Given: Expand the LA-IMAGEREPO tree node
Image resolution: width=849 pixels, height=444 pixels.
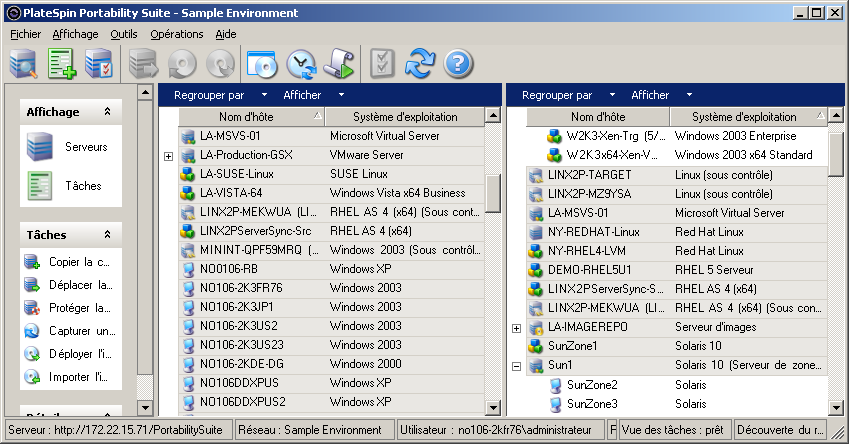Looking at the screenshot, I should (x=516, y=328).
